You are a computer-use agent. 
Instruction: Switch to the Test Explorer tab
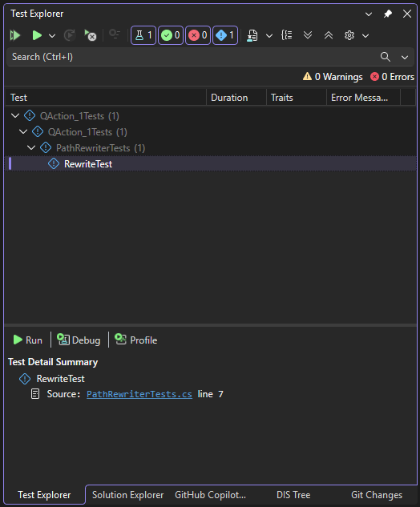44,495
